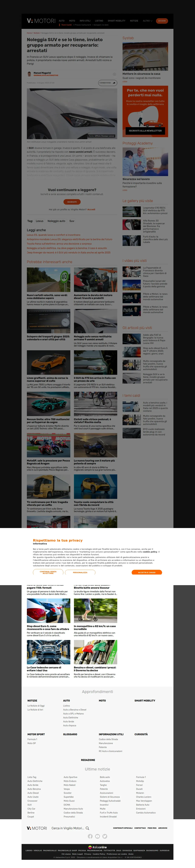Select the Noleggio auto tag
This screenshot has width=195, height=868.
pyautogui.click(x=56, y=221)
